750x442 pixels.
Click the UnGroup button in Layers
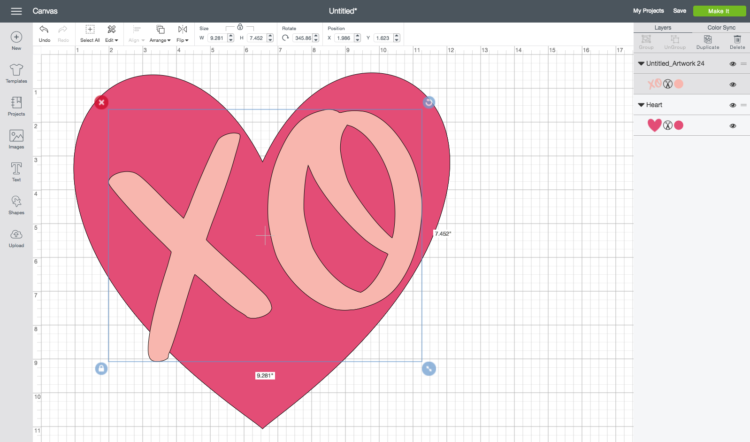(x=675, y=42)
